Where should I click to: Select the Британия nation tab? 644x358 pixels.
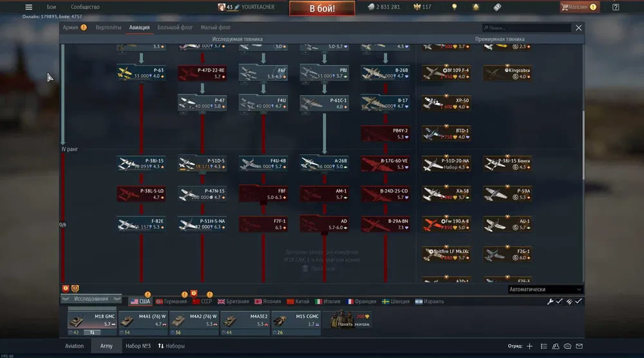pos(233,301)
